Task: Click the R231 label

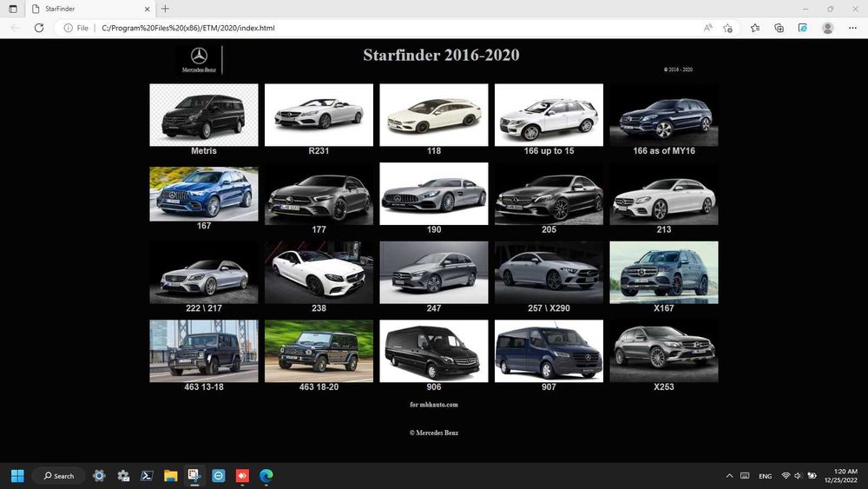Action: click(x=319, y=150)
